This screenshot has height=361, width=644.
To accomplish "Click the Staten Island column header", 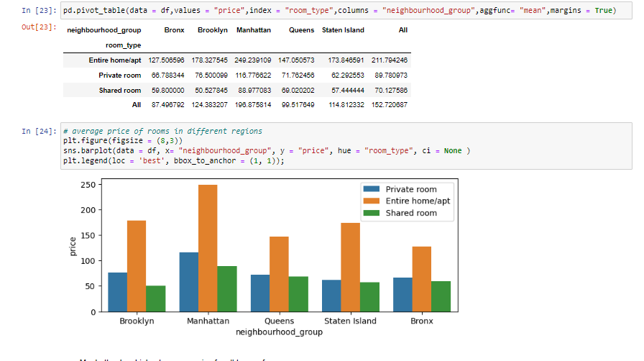I will [x=343, y=30].
